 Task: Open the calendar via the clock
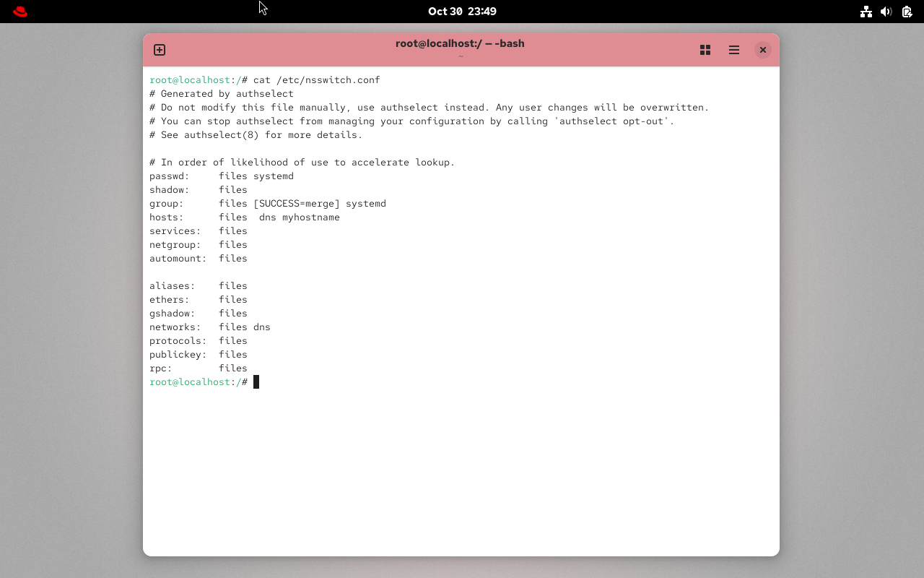462,11
